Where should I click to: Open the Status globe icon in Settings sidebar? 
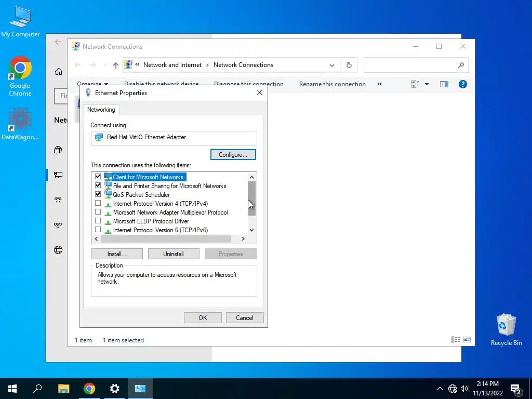tap(58, 150)
